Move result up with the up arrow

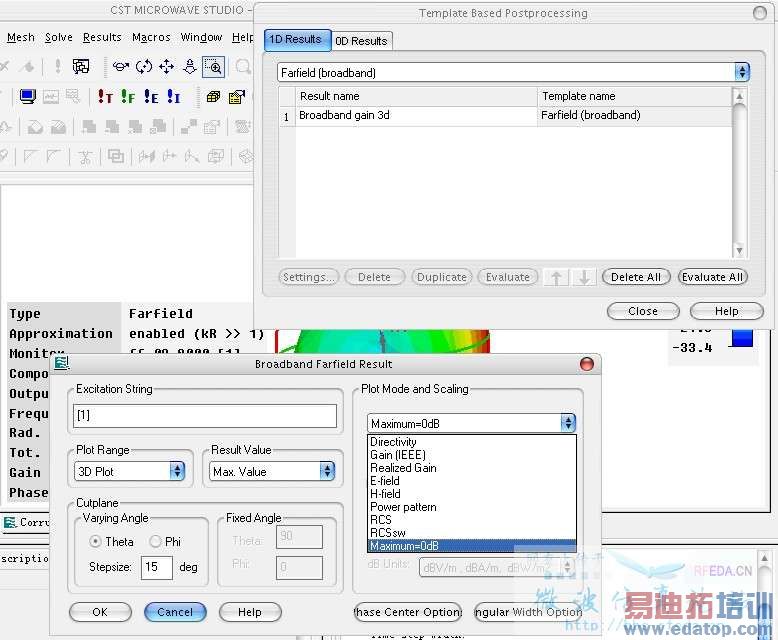point(556,277)
